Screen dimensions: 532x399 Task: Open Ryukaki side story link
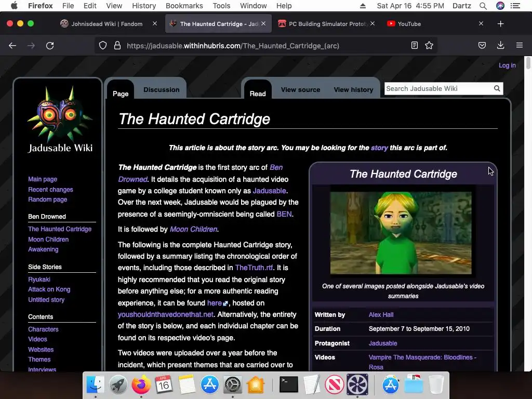click(x=39, y=279)
